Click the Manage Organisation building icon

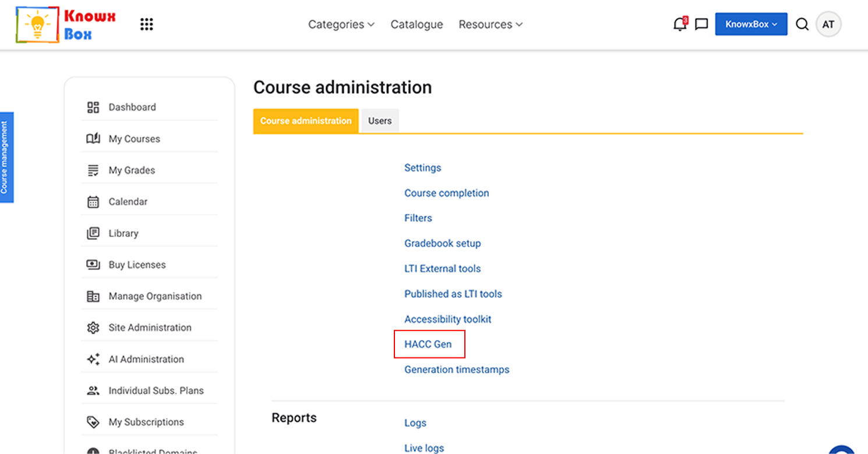coord(93,296)
